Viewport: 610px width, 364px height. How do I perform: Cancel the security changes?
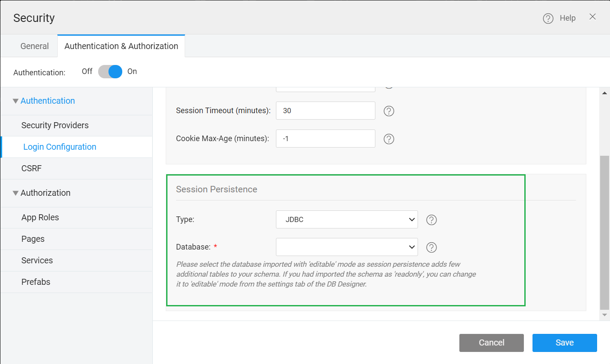click(x=491, y=342)
